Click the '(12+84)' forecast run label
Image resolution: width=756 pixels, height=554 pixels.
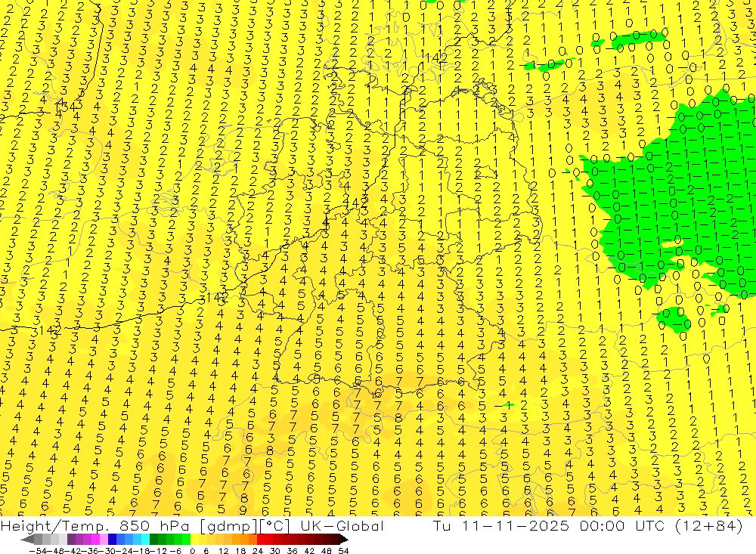point(709,526)
